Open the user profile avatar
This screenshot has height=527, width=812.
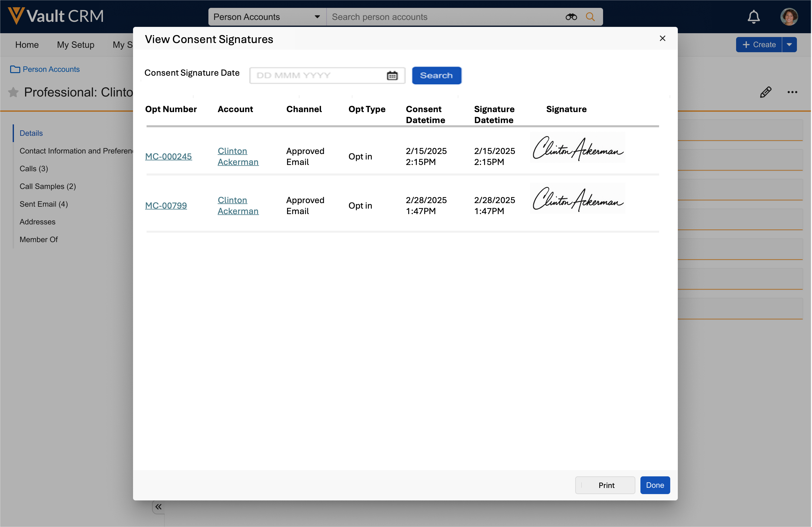(789, 17)
